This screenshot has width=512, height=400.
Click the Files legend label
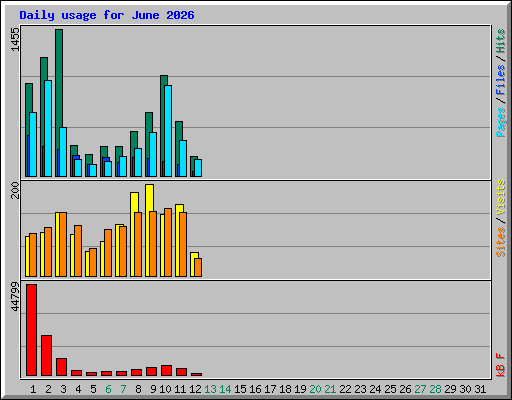(x=500, y=80)
